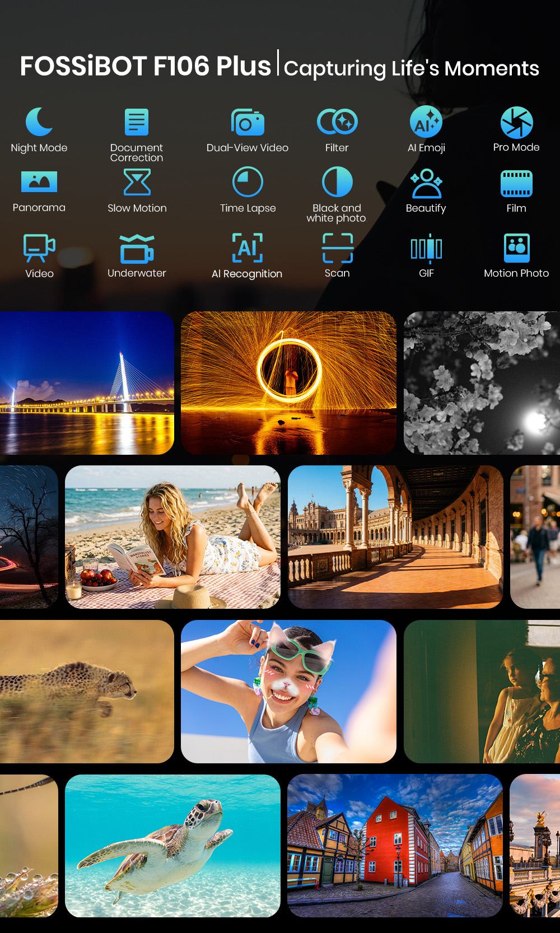Open the swimming sea turtle photo
This screenshot has width=560, height=933.
(172, 846)
